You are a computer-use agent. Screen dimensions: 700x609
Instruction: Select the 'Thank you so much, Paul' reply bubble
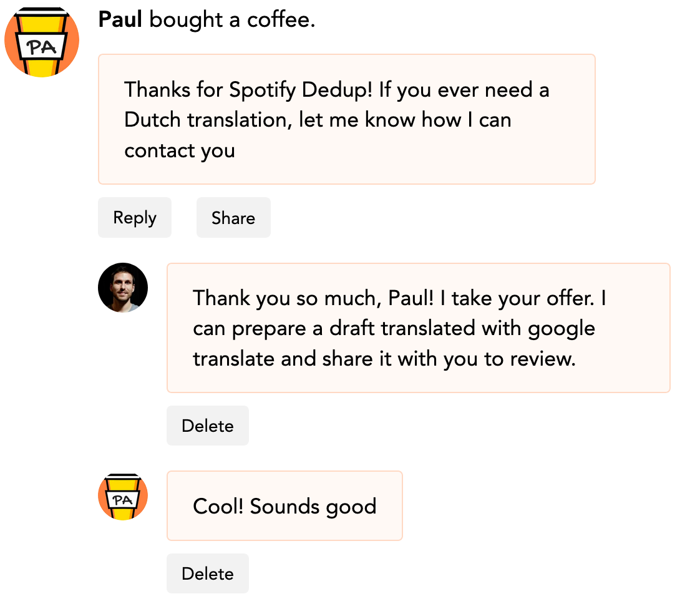coord(419,328)
